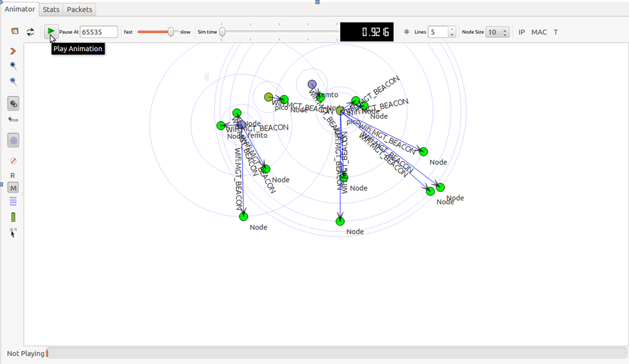Toggle the wireless circles spiral button
Viewport: 629px width, 364px height.
point(13,140)
